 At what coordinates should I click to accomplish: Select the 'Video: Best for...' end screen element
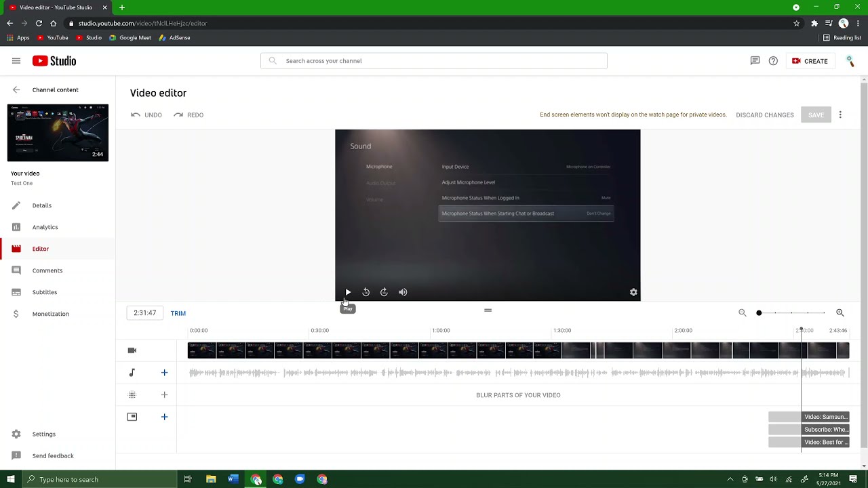click(x=825, y=442)
